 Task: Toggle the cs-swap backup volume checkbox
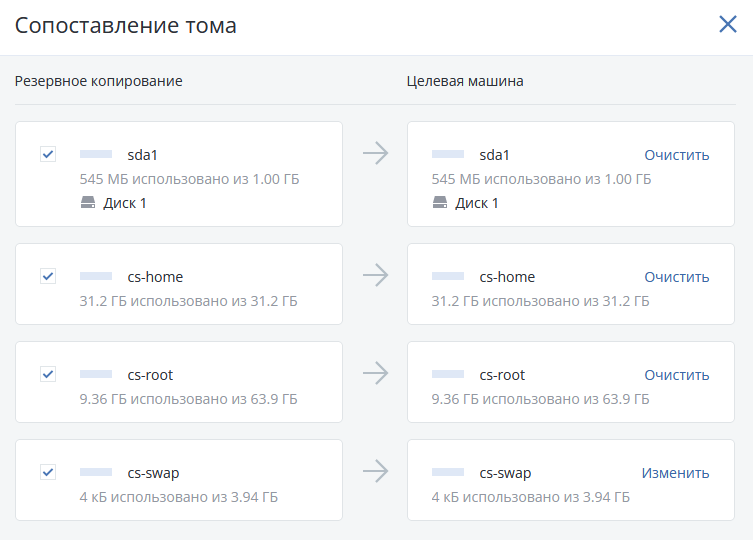click(x=48, y=472)
